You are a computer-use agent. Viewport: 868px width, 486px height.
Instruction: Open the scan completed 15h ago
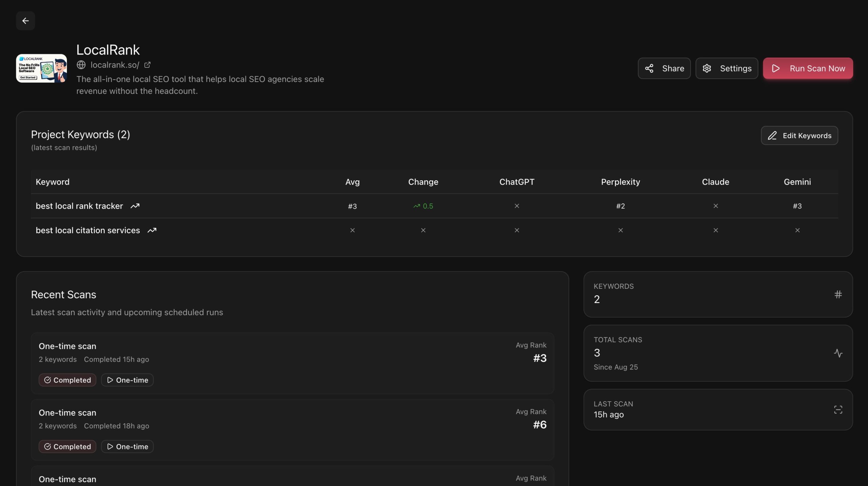(292, 352)
